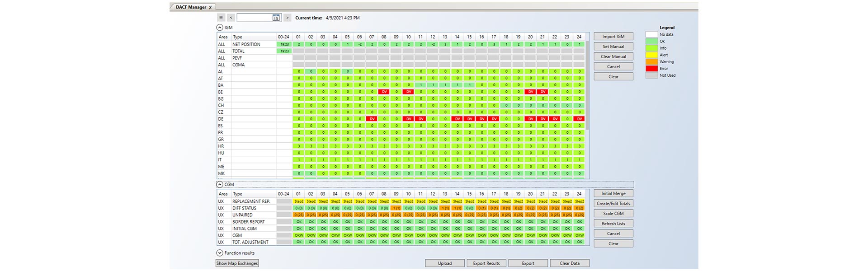Select the NET POSITION row label

(246, 44)
